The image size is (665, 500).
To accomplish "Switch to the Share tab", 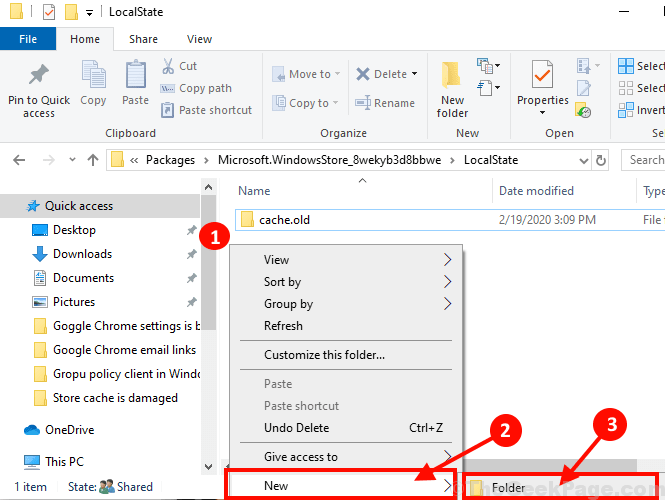I will point(143,39).
